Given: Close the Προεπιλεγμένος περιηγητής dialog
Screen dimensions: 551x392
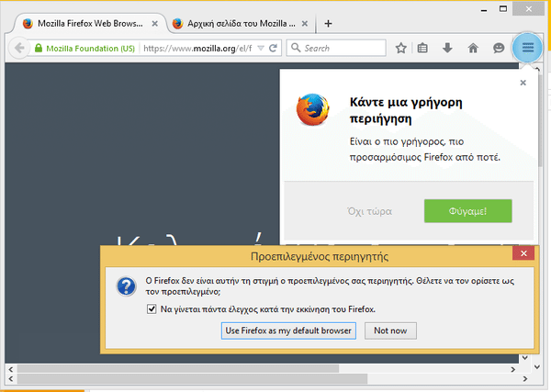Looking at the screenshot, I should [523, 253].
